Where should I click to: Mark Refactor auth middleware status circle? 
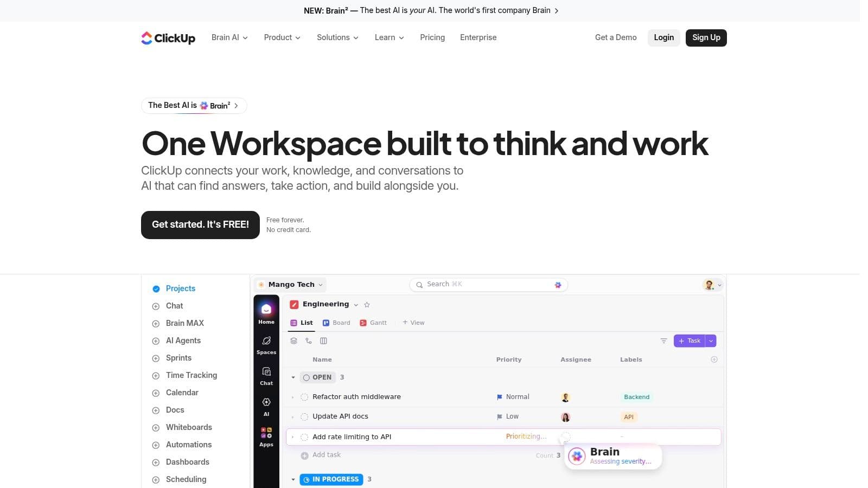coord(304,397)
